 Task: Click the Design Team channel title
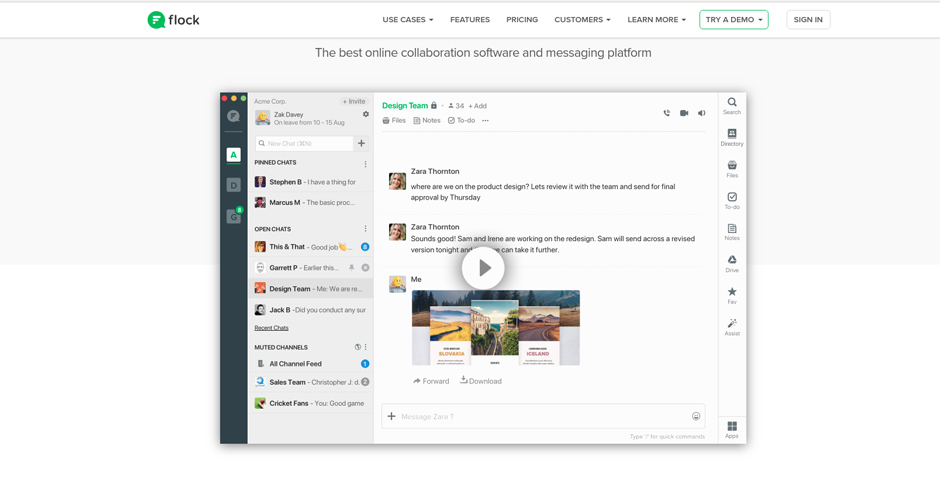405,105
